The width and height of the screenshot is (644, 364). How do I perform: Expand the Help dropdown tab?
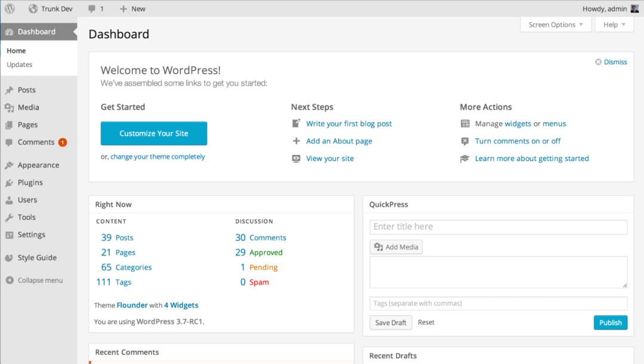[x=614, y=24]
